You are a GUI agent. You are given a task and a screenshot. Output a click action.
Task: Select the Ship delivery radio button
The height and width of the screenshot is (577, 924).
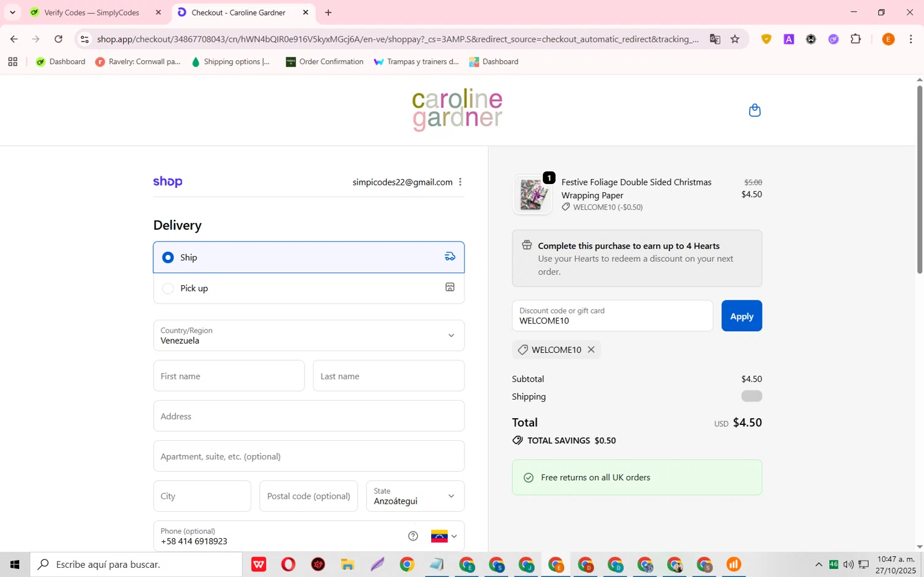click(168, 257)
